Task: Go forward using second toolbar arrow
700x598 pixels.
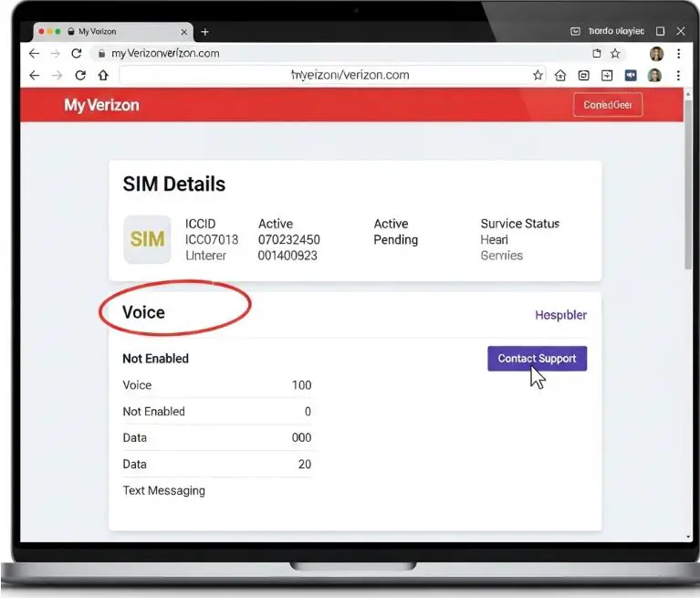Action: coord(57,75)
